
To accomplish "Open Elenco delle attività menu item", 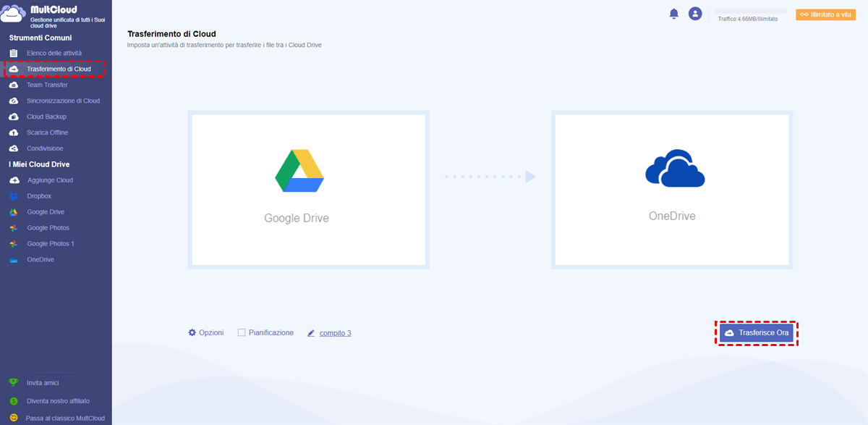I will [56, 53].
